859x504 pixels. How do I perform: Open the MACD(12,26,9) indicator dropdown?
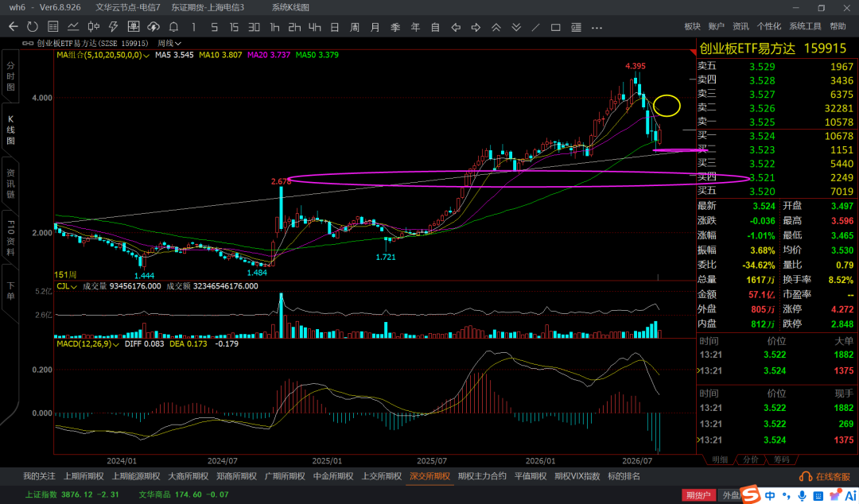pos(88,344)
